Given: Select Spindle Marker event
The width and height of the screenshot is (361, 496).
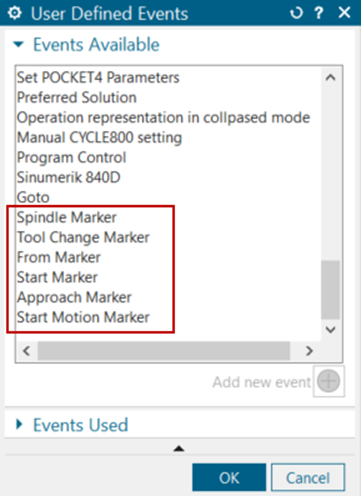Looking at the screenshot, I should tap(67, 217).
